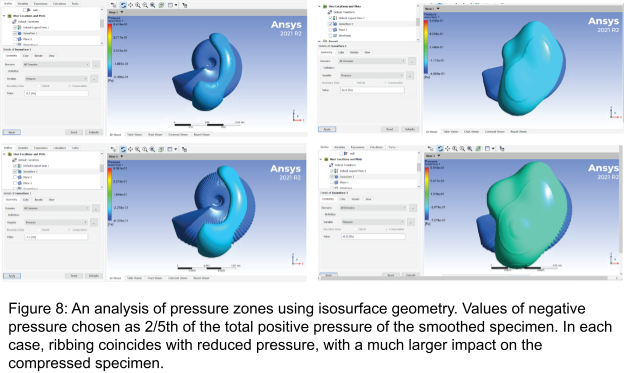Open Table Viewer tab below top-left viewport
The image size is (624, 373).
135,135
